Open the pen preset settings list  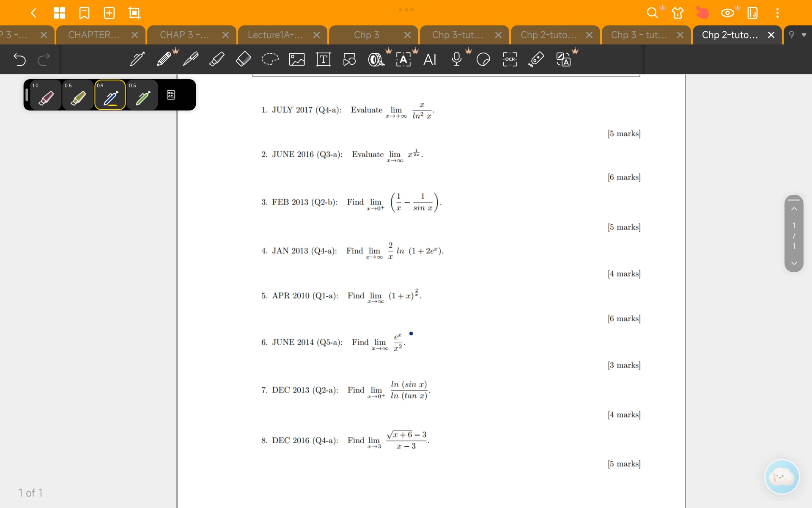[x=171, y=95]
